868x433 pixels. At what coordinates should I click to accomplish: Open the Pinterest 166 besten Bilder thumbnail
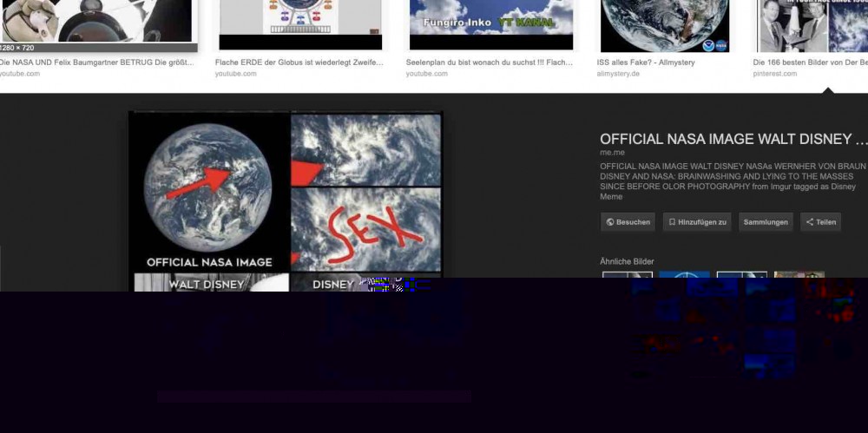[x=812, y=26]
